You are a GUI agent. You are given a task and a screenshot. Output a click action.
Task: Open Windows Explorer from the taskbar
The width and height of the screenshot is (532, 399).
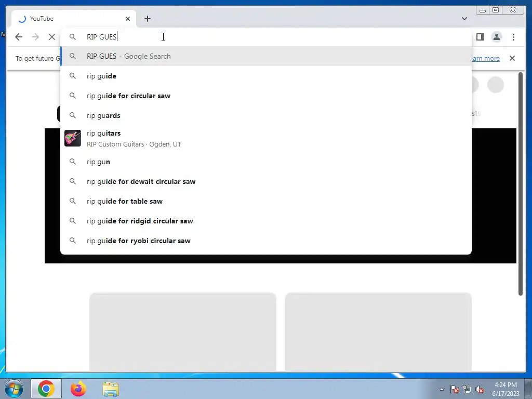pos(111,389)
